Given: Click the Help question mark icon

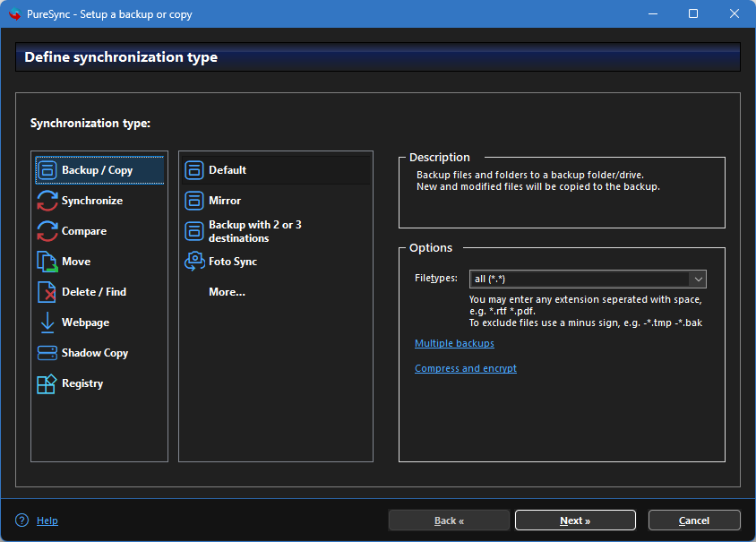Looking at the screenshot, I should [21, 520].
